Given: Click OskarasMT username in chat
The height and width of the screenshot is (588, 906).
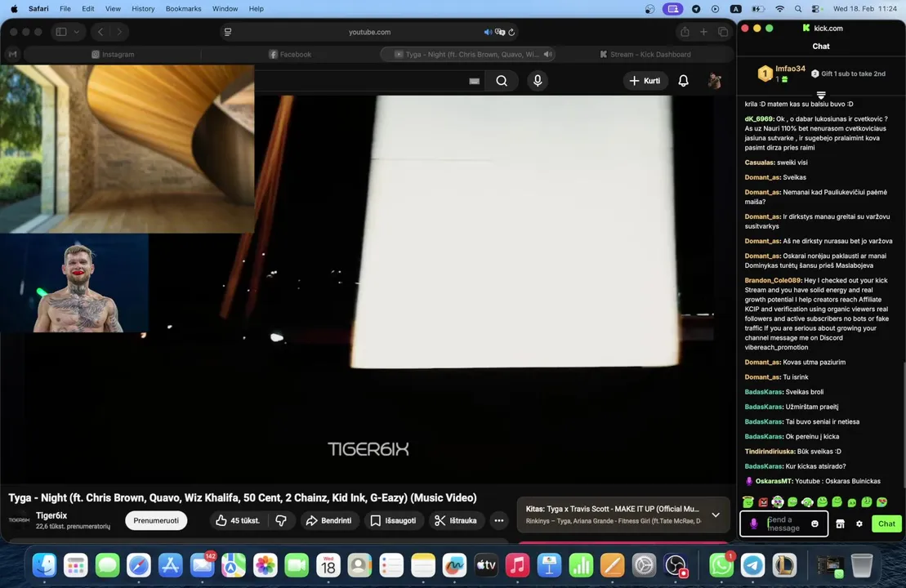Looking at the screenshot, I should (773, 481).
